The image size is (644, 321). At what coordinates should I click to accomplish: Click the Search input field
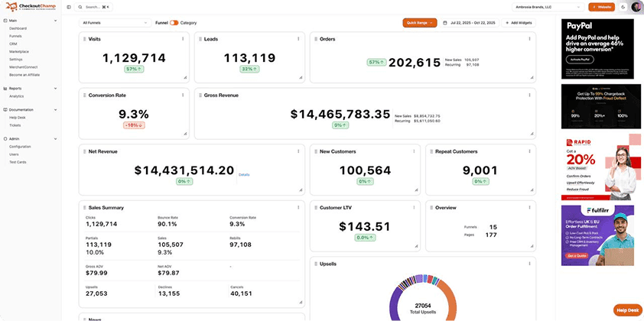pos(96,7)
